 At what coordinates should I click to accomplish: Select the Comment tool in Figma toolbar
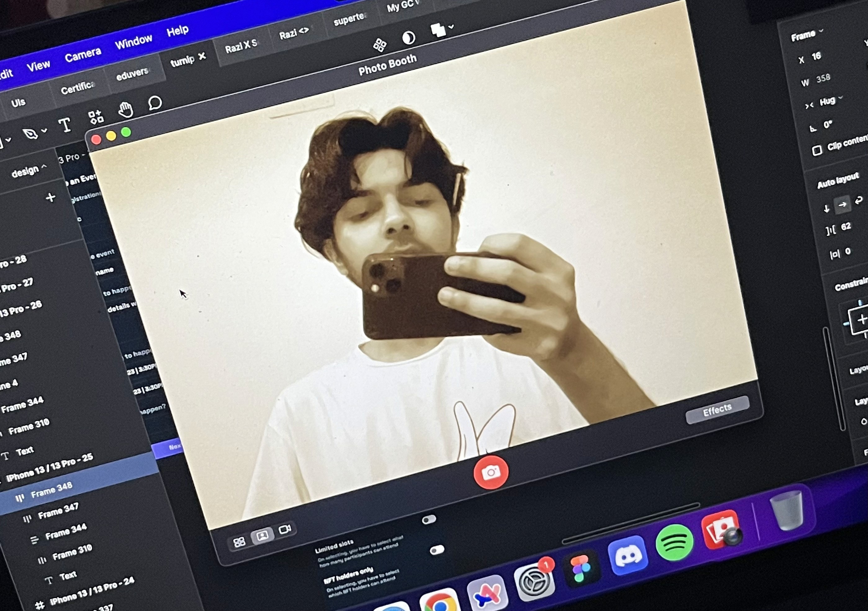tap(155, 103)
